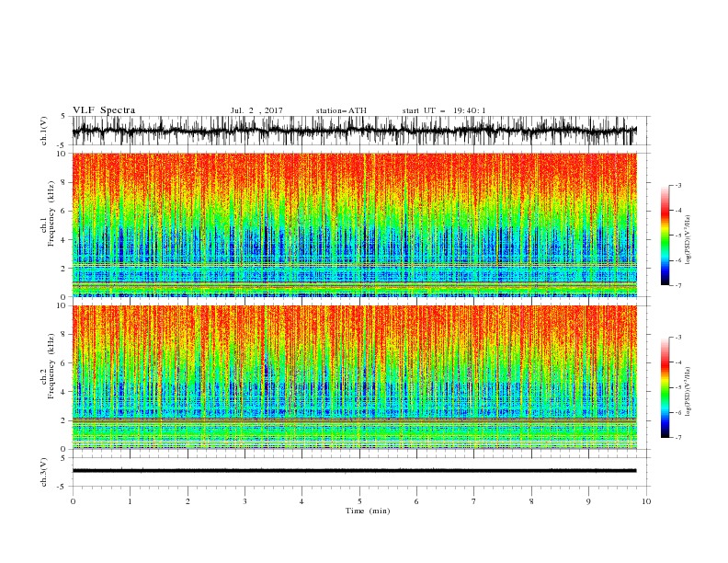Click time axis tick label '10' at bottom right
This screenshot has height=563, width=728.
click(x=646, y=501)
